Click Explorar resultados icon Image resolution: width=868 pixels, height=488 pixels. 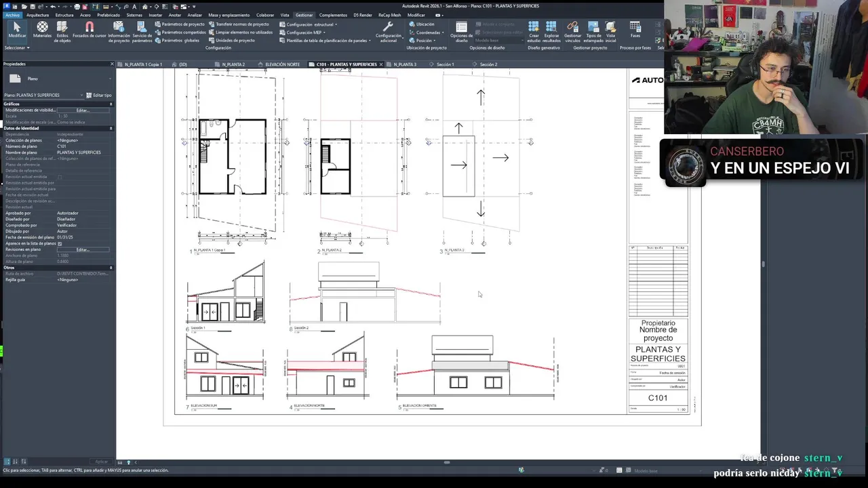tap(551, 31)
